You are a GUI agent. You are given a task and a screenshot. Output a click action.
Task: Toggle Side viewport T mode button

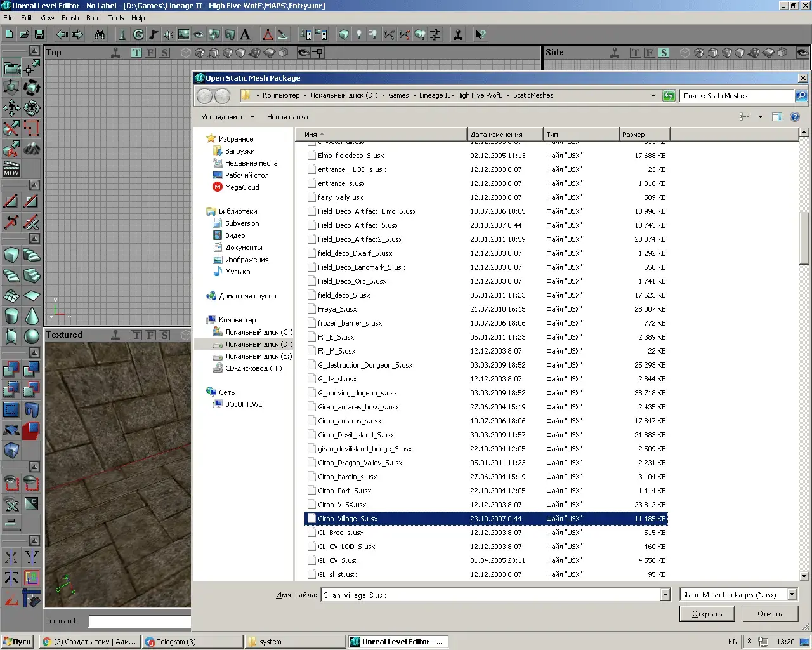click(x=636, y=53)
